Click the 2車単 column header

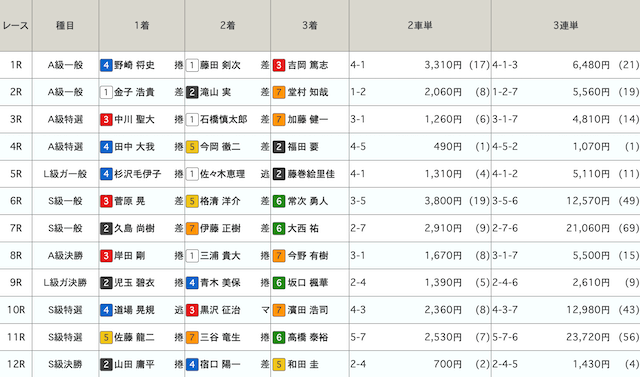click(420, 26)
